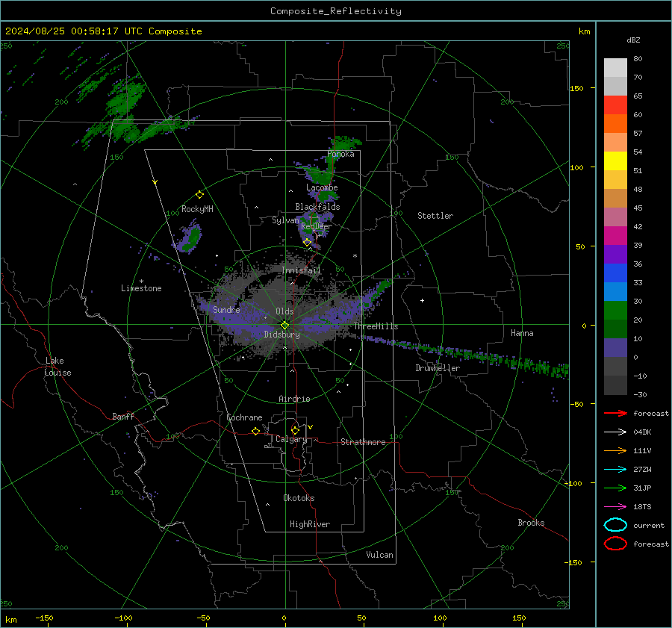This screenshot has height=628, width=672.
Task: Click the RockyMH label
Action: point(197,209)
